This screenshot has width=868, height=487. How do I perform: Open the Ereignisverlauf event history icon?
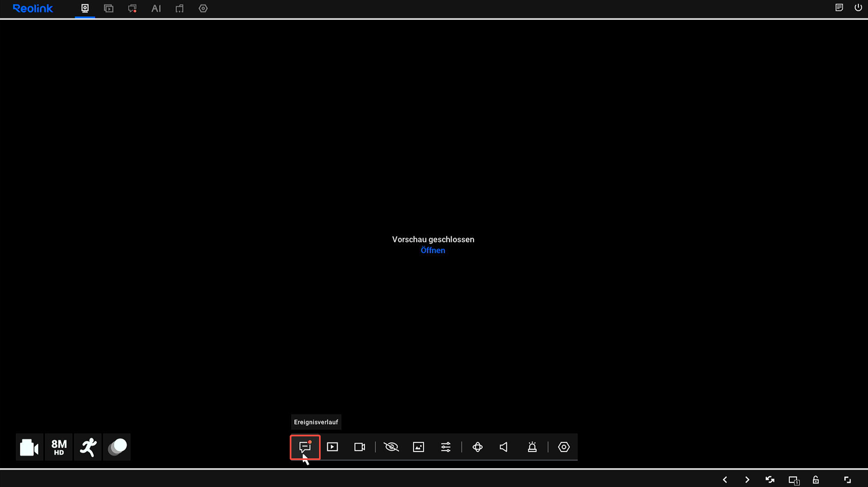305,447
